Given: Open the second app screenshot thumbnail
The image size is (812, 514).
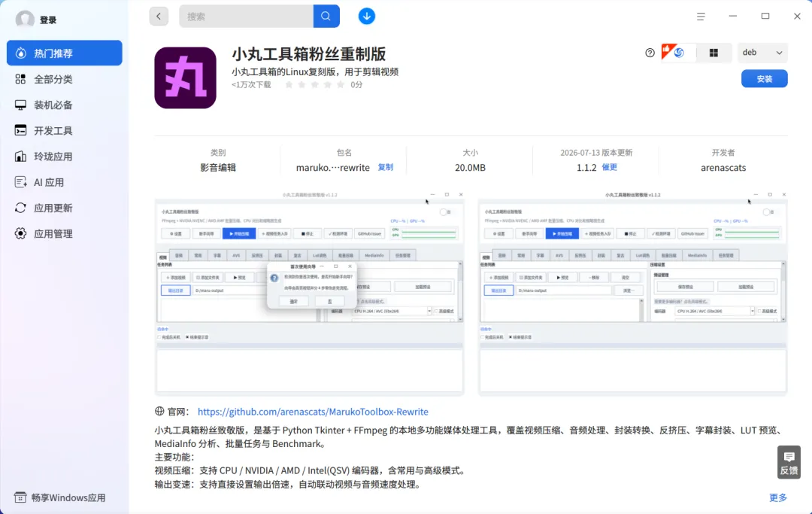Looking at the screenshot, I should tap(632, 292).
